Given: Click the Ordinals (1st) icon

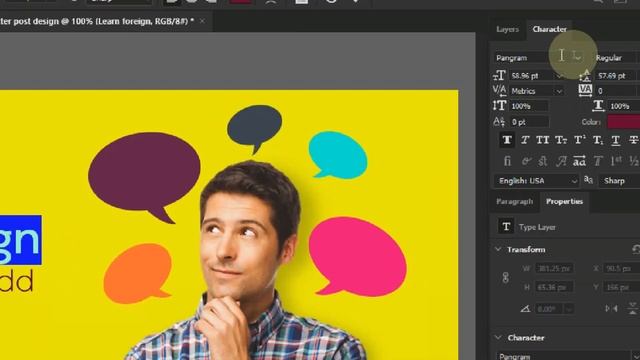Looking at the screenshot, I should coord(616,161).
